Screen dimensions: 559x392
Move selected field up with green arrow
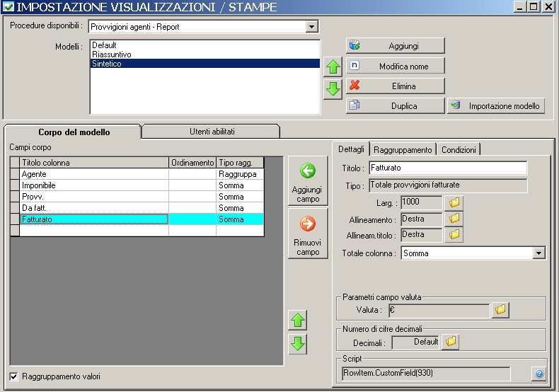coord(298,320)
